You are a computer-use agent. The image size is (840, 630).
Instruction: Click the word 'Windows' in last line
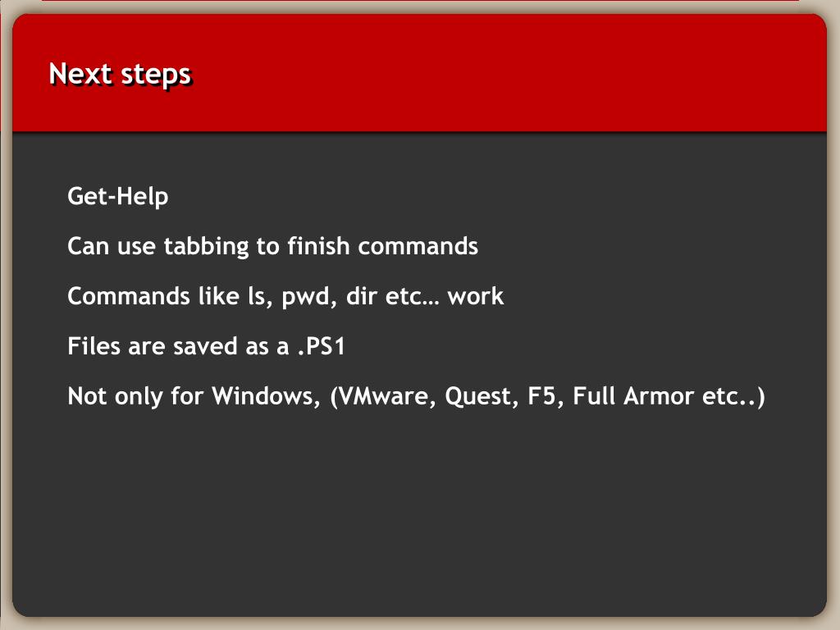click(x=262, y=396)
